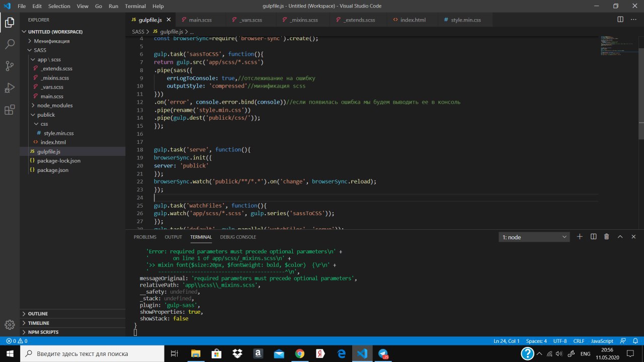Expand the node_modules folder
This screenshot has width=644, height=362.
coord(73,106)
